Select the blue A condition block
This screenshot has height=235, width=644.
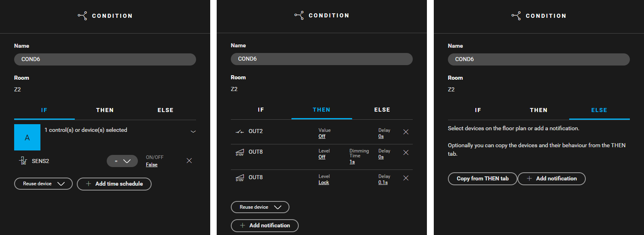click(27, 138)
